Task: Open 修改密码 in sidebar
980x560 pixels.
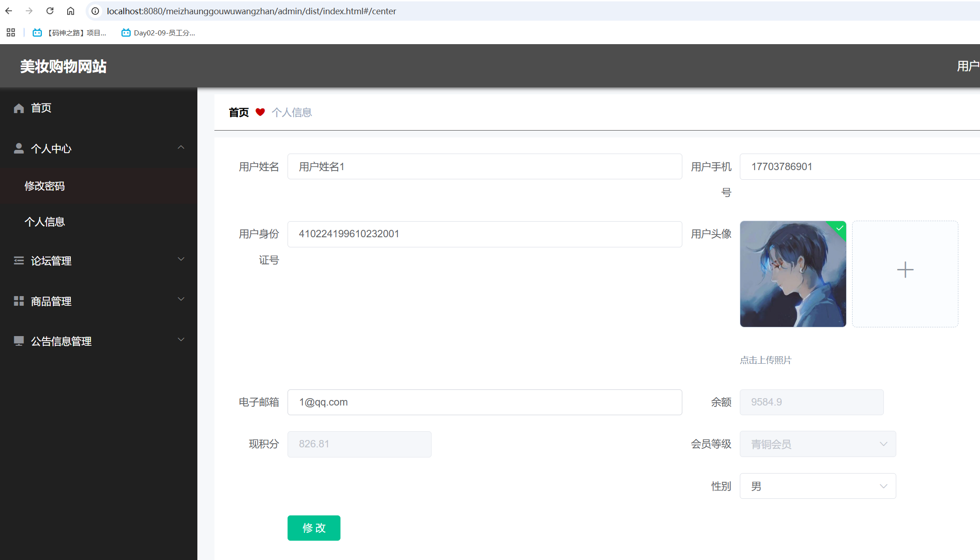Action: click(x=45, y=186)
